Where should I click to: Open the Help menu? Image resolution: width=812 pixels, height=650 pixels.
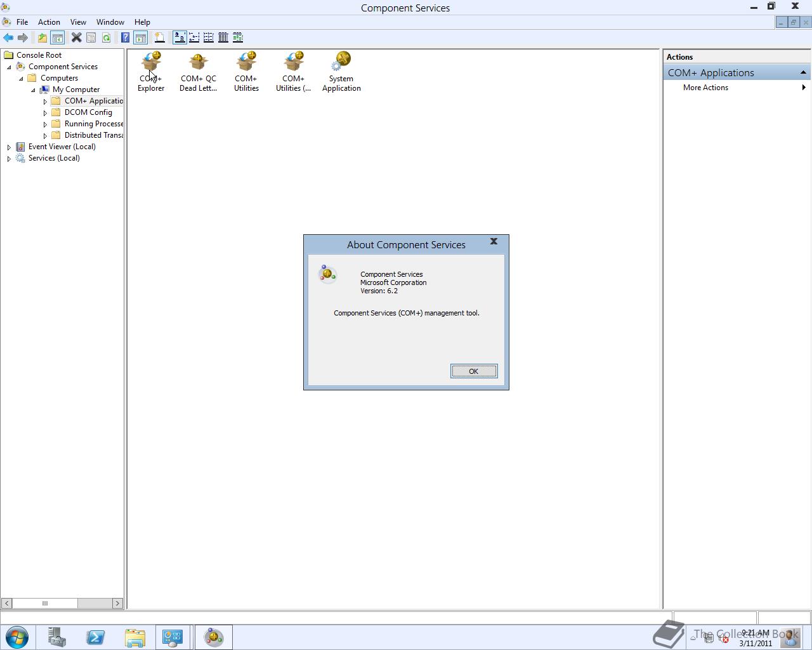point(142,22)
